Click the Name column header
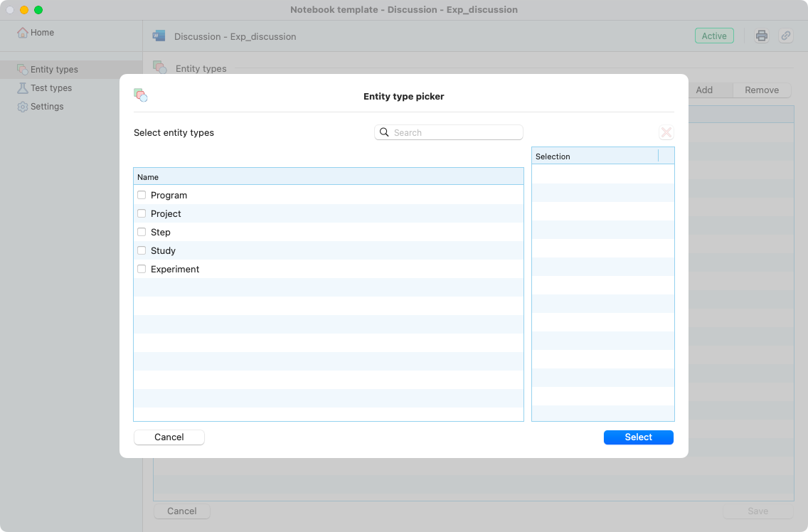 coord(329,177)
